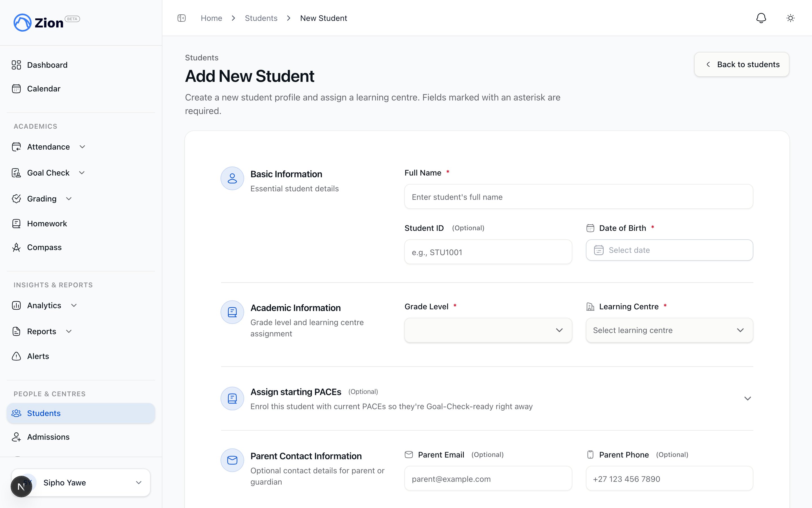812x508 pixels.
Task: Click the Academic Information book icon
Action: pos(232,312)
